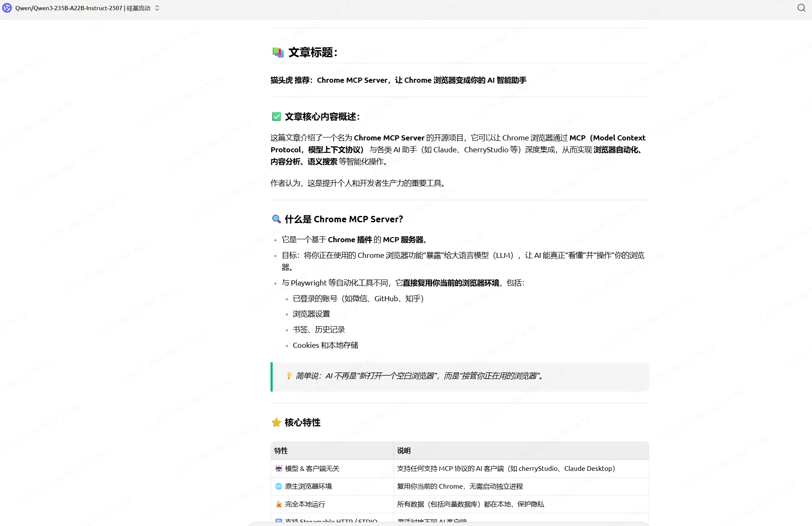Click the lock emoji in 完全本地运行 row
This screenshot has height=526, width=812.
pos(279,504)
